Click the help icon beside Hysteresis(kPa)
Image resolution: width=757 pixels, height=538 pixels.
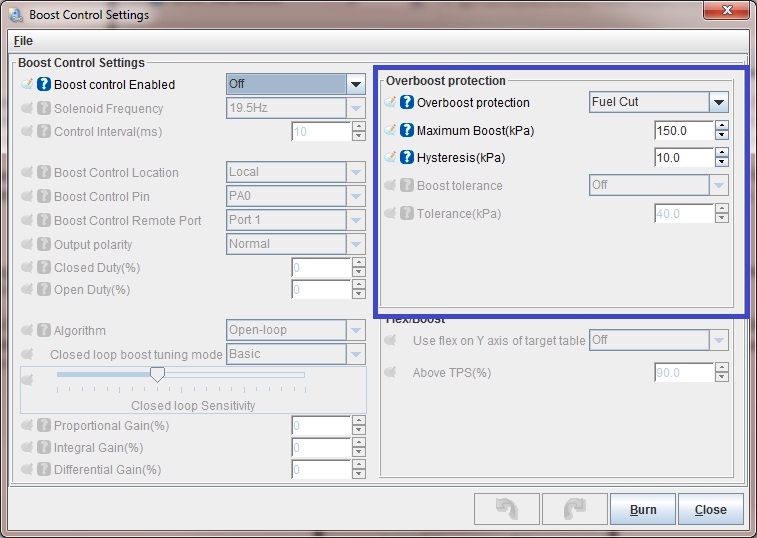(407, 158)
